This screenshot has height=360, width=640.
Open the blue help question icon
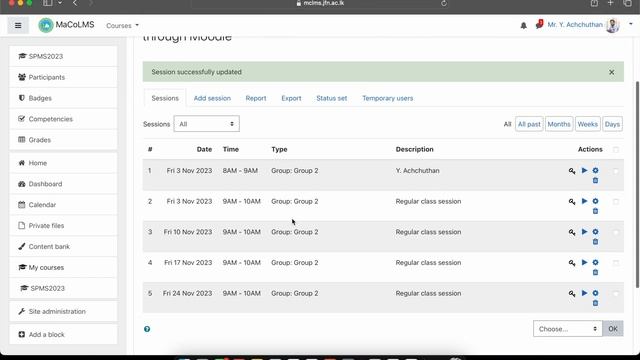(147, 329)
